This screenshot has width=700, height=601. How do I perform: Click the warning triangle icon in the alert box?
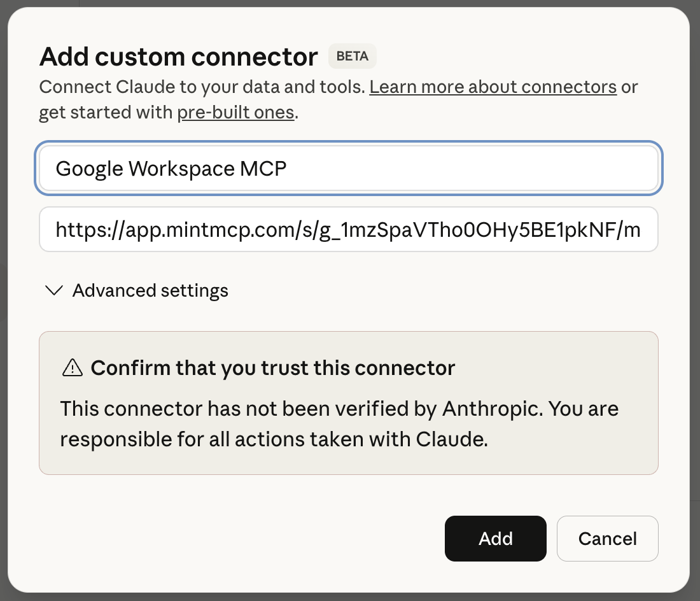(73, 368)
